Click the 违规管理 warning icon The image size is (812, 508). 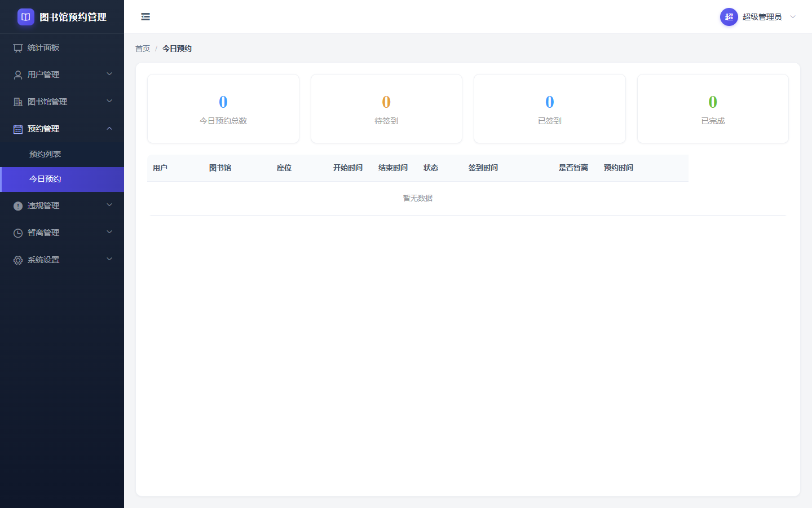(18, 206)
